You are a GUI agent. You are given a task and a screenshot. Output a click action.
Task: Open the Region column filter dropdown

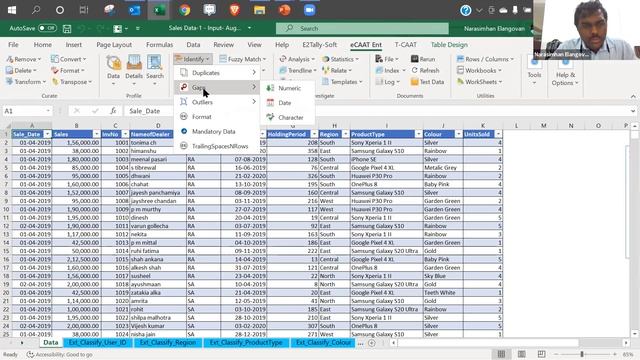click(345, 134)
